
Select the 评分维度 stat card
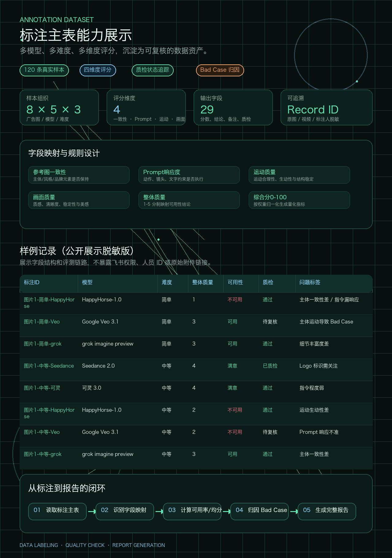pyautogui.click(x=146, y=107)
